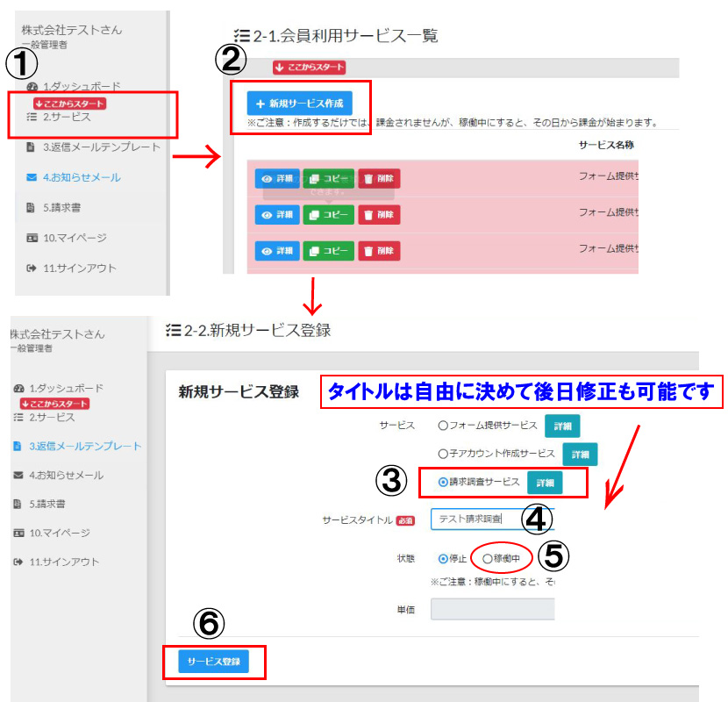
Task: Click 削除 button in the first service row
Action: click(379, 178)
